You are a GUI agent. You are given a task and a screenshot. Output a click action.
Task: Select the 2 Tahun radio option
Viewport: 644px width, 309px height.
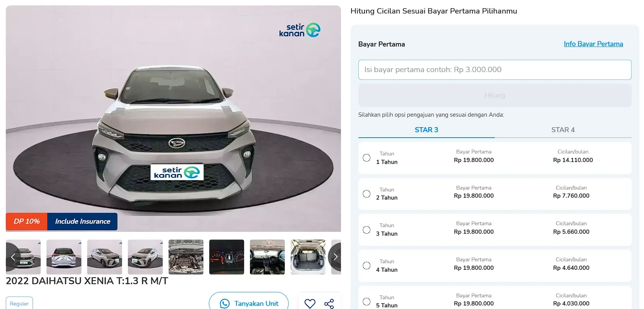pos(367,194)
